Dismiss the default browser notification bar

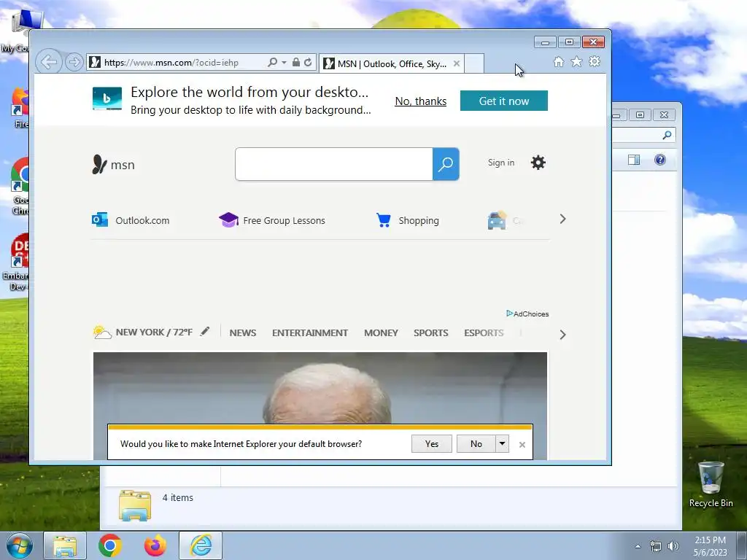click(x=522, y=445)
